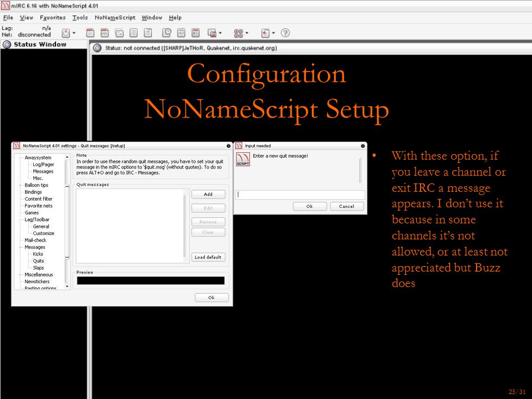
Task: Close the NoNameScript settings dialog
Action: coord(228,146)
